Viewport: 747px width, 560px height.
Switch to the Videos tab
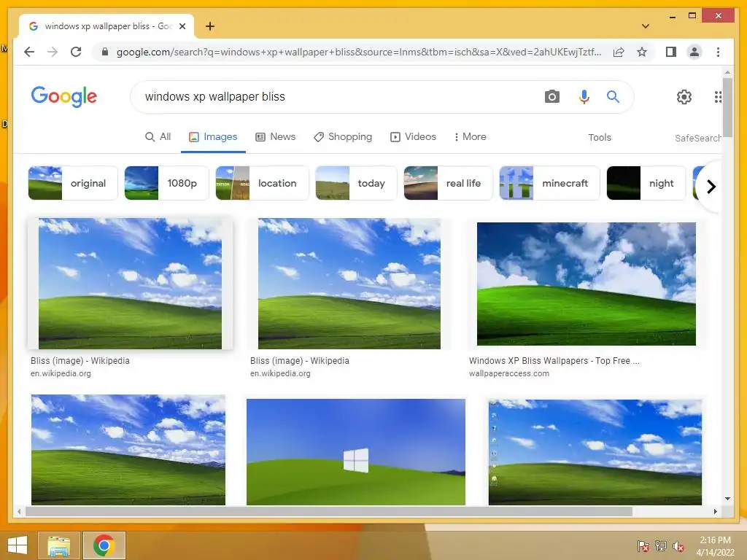coord(413,136)
